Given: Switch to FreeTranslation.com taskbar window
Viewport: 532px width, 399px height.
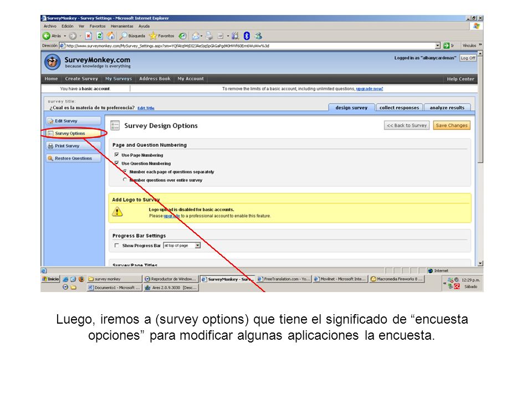Looking at the screenshot, I should click(x=284, y=279).
